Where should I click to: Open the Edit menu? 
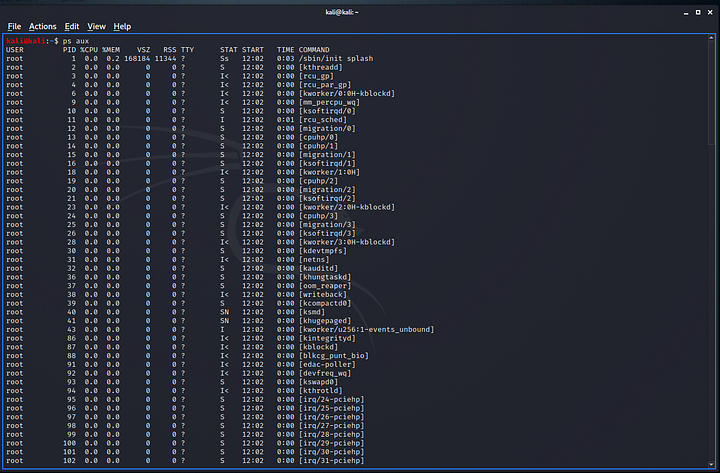[x=72, y=26]
